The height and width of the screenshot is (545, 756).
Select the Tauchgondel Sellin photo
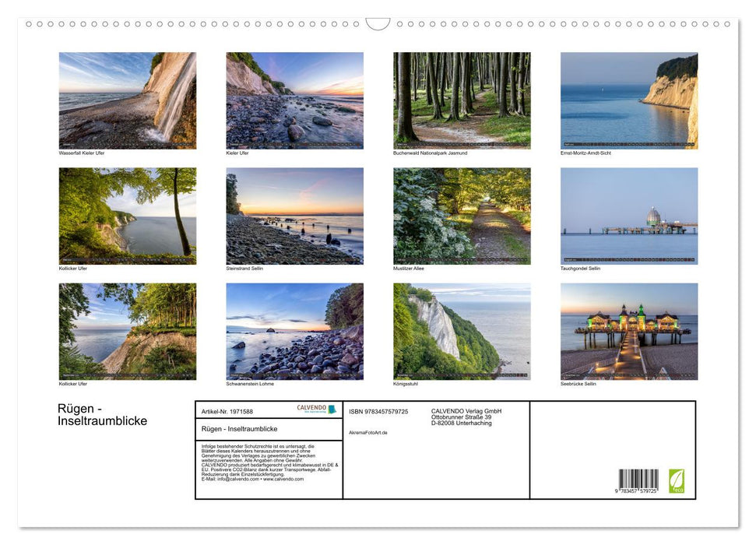click(628, 216)
